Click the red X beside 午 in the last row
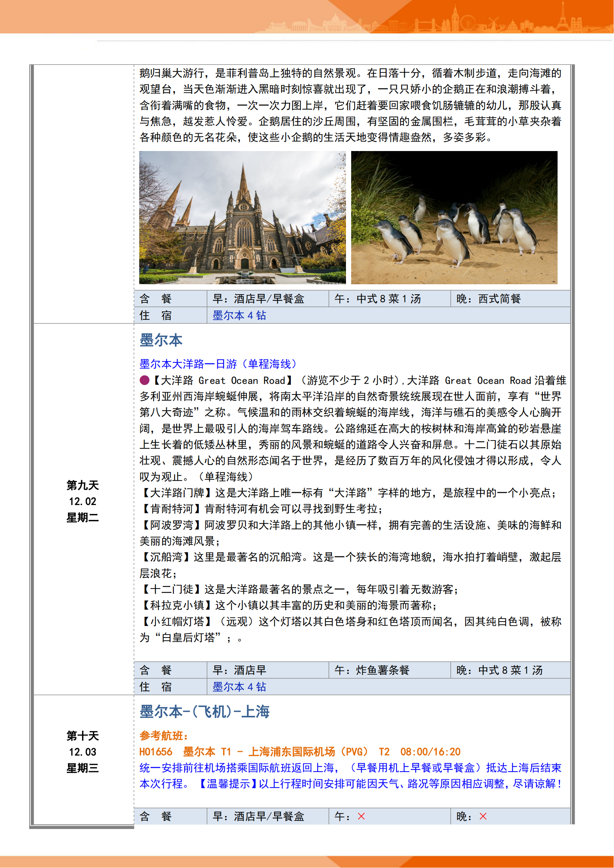 [361, 816]
